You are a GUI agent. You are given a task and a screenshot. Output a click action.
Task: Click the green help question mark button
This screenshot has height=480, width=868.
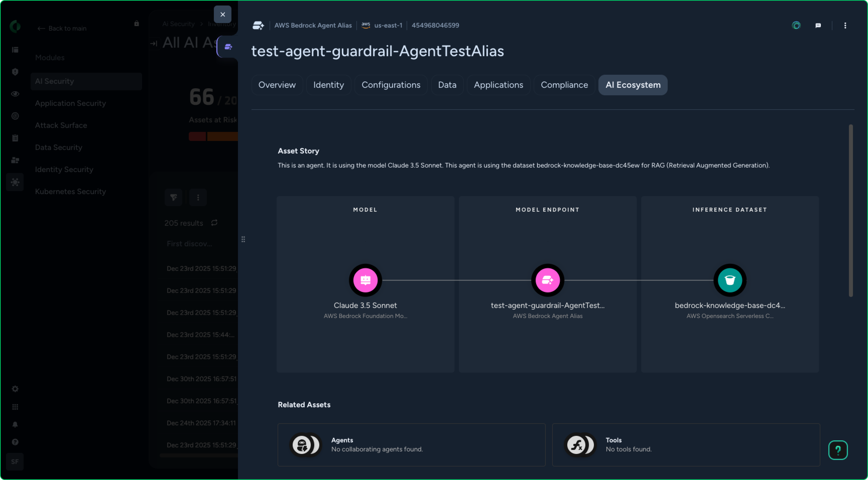click(x=838, y=450)
